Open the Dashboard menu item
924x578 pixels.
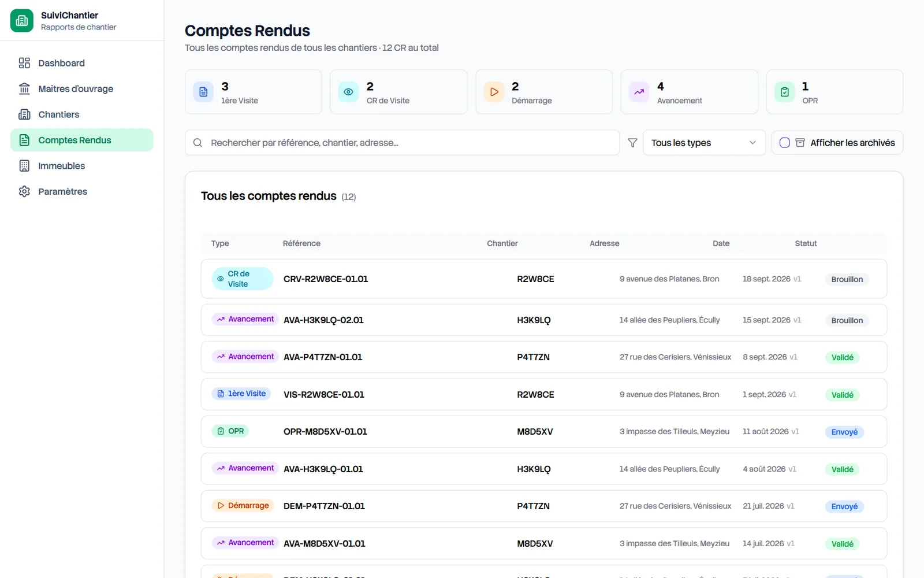82,63
